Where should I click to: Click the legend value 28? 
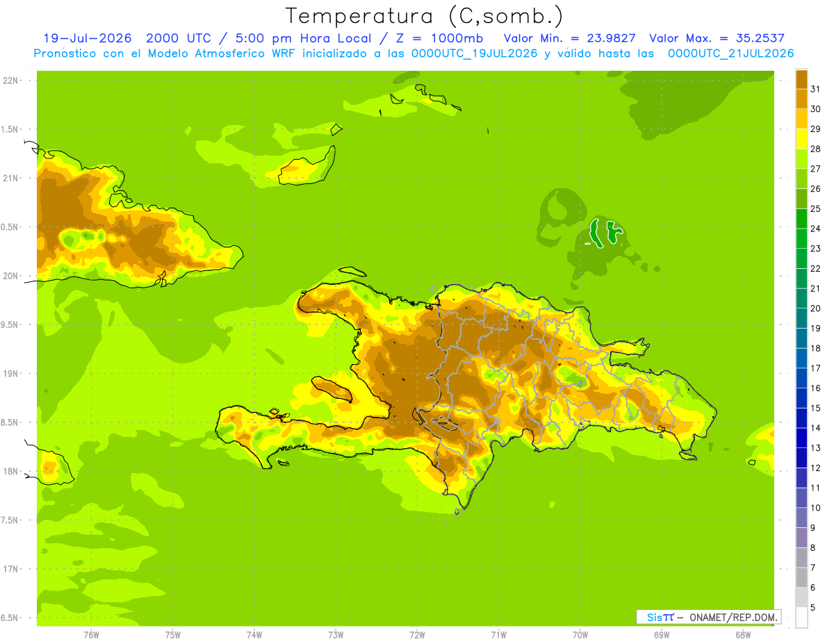tap(815, 149)
